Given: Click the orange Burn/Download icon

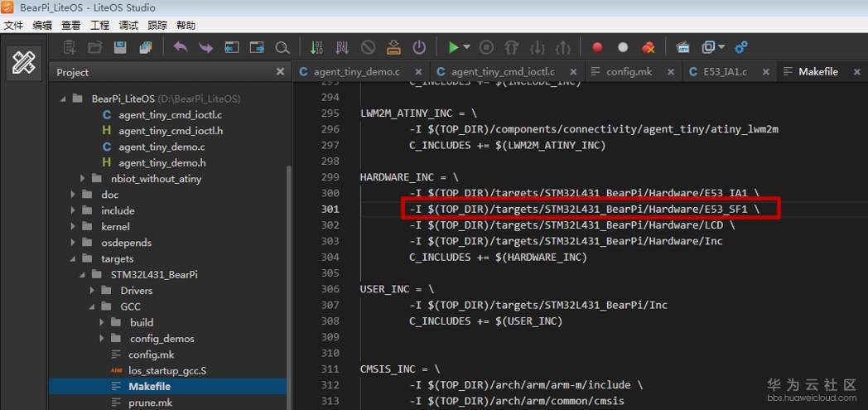Looking at the screenshot, I should coord(393,47).
